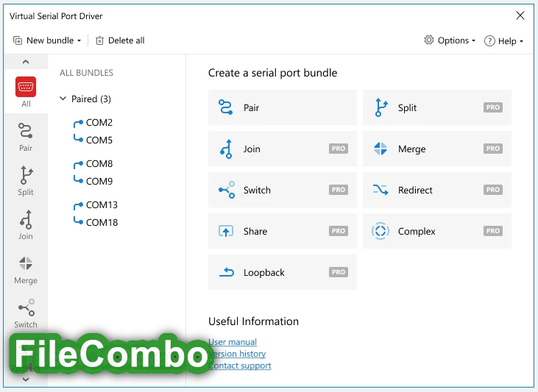Create a Pair bundle tile
538x392 pixels.
point(283,107)
